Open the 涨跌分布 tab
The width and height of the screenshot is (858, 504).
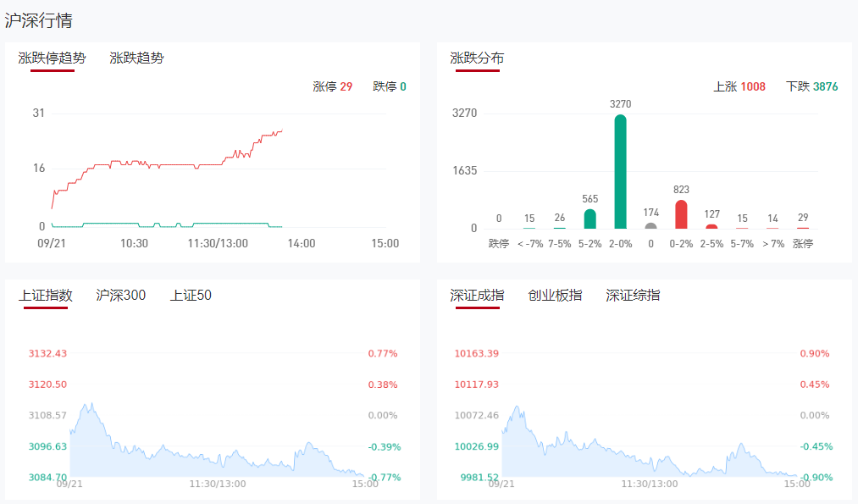click(x=477, y=58)
